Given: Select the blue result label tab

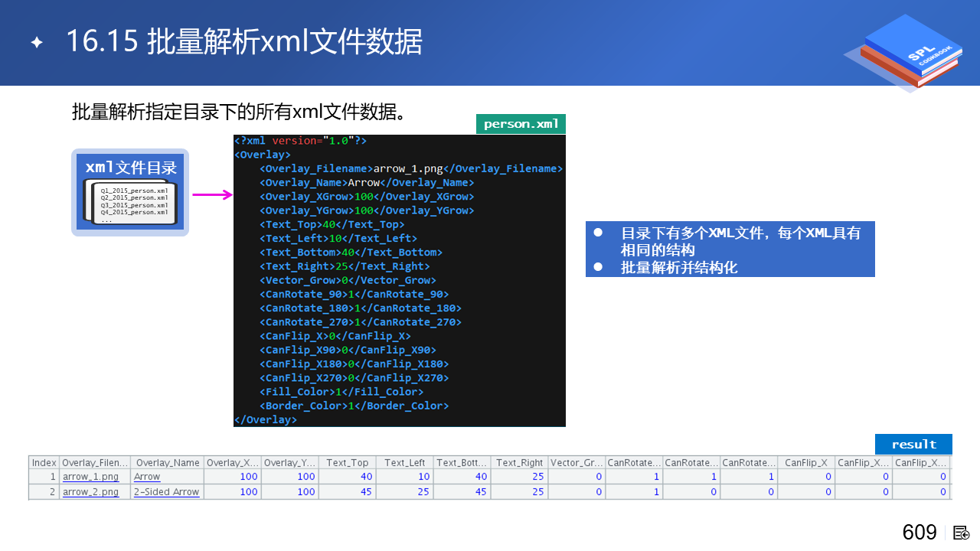Looking at the screenshot, I should [x=913, y=445].
